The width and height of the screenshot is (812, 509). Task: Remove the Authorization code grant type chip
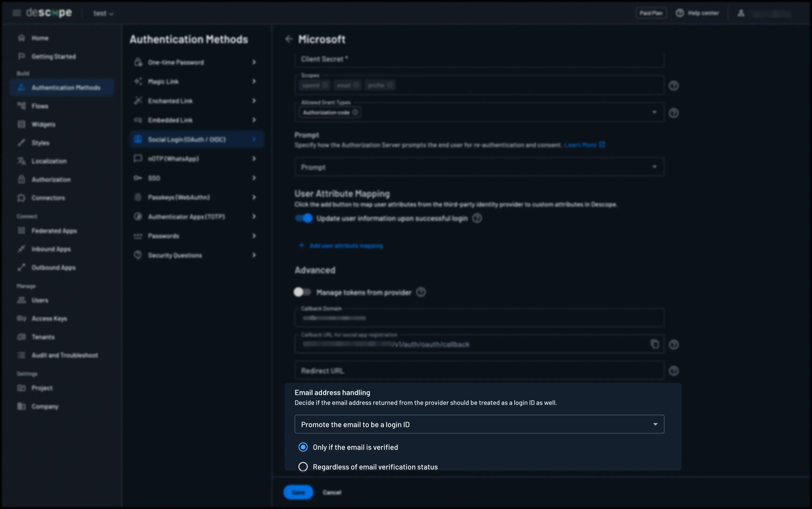(355, 112)
